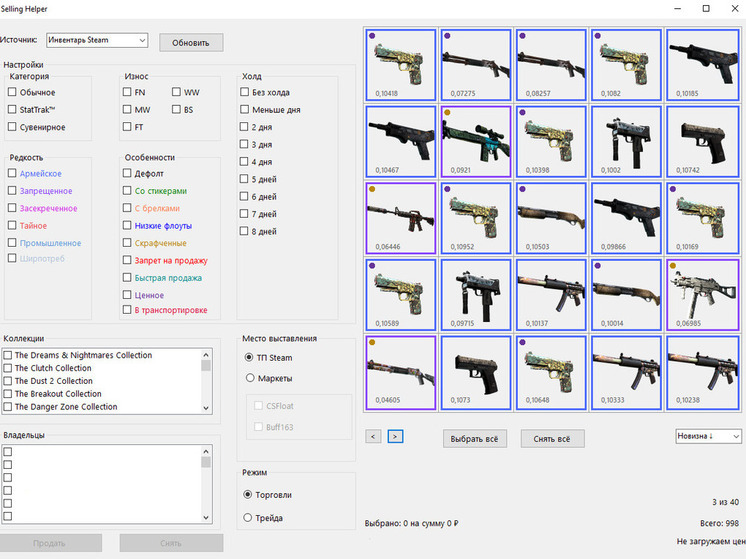The height and width of the screenshot is (559, 746).
Task: Enable the StatTrak™ category checkbox
Action: (x=12, y=109)
